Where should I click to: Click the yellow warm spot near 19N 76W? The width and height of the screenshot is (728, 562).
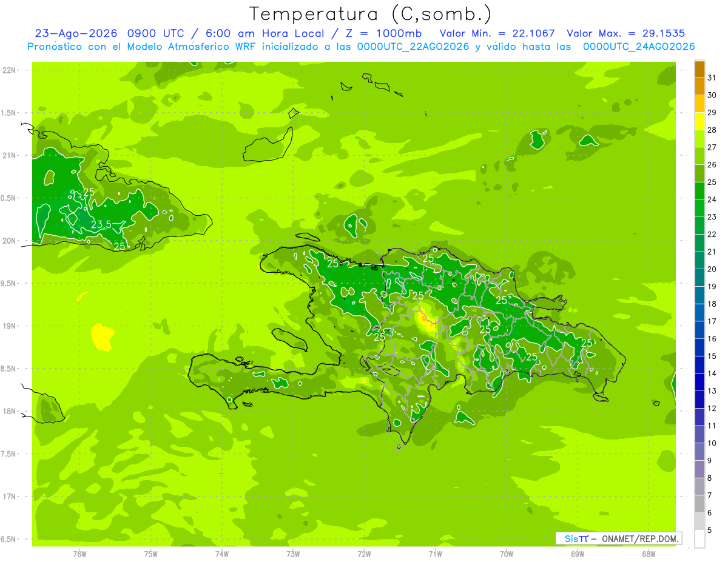tap(101, 336)
